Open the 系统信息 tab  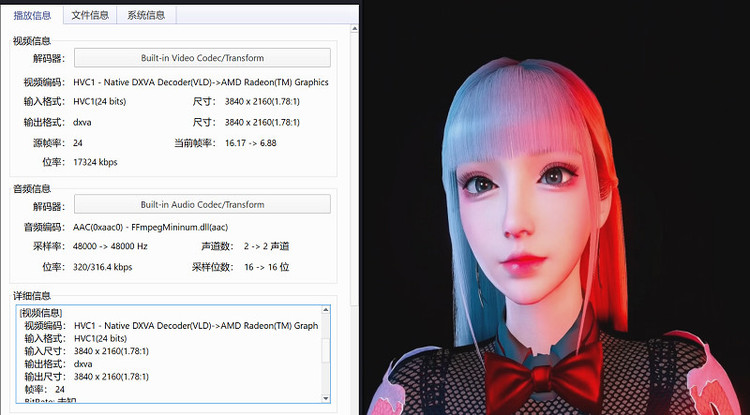pos(146,15)
